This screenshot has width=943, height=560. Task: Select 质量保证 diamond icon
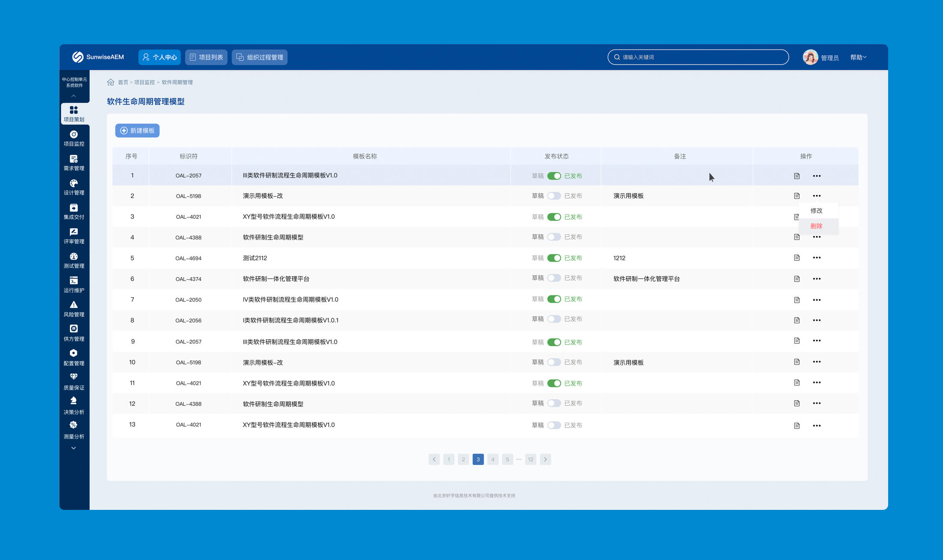tap(74, 377)
